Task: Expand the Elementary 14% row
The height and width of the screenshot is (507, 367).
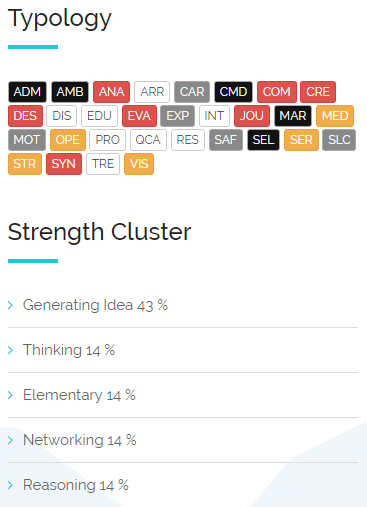Action: [x=183, y=395]
